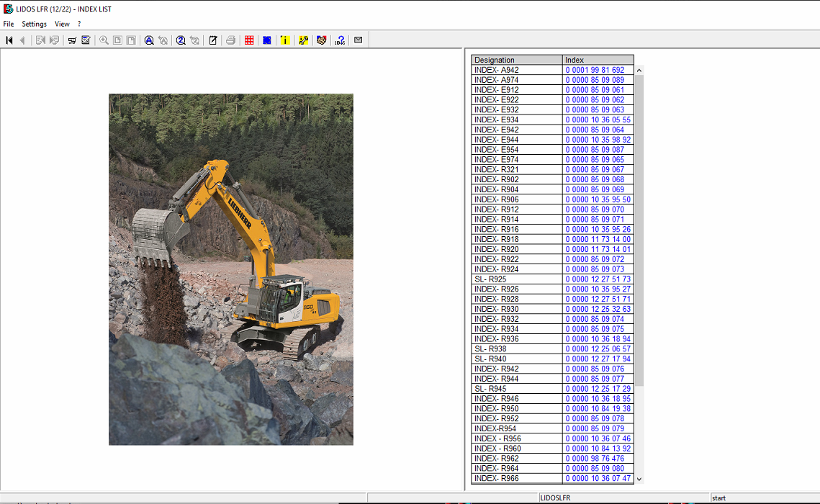Open index link 0 0000 12 25 17 29
820x504 pixels.
click(598, 389)
